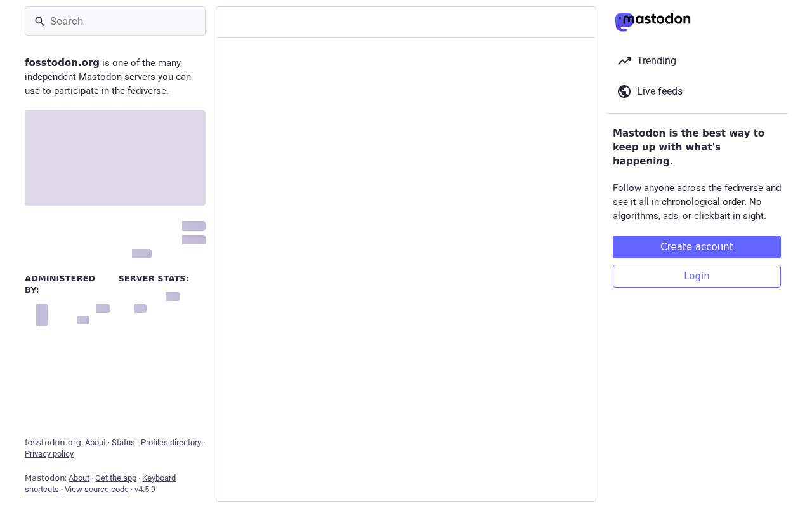The image size is (812, 508).
Task: Click the SERVER STATS heading
Action: tap(154, 279)
